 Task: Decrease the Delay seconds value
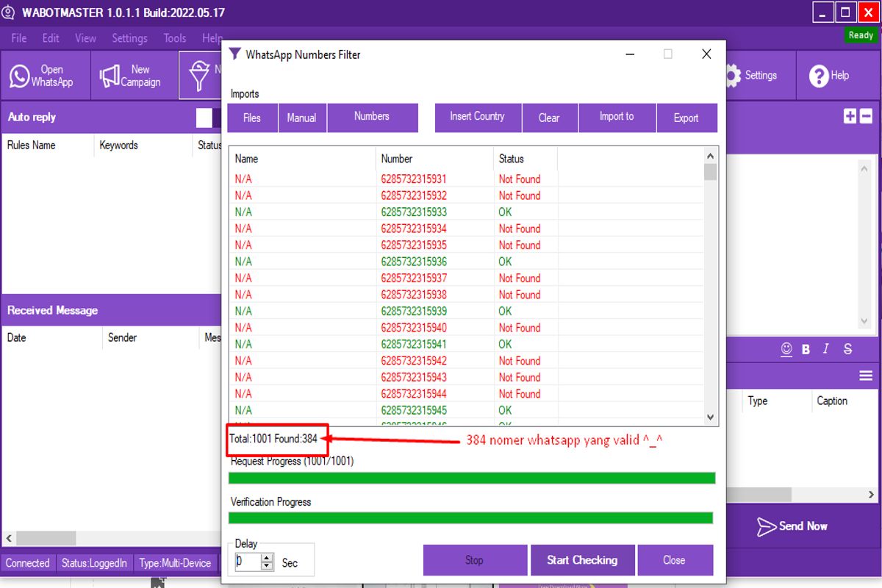268,567
